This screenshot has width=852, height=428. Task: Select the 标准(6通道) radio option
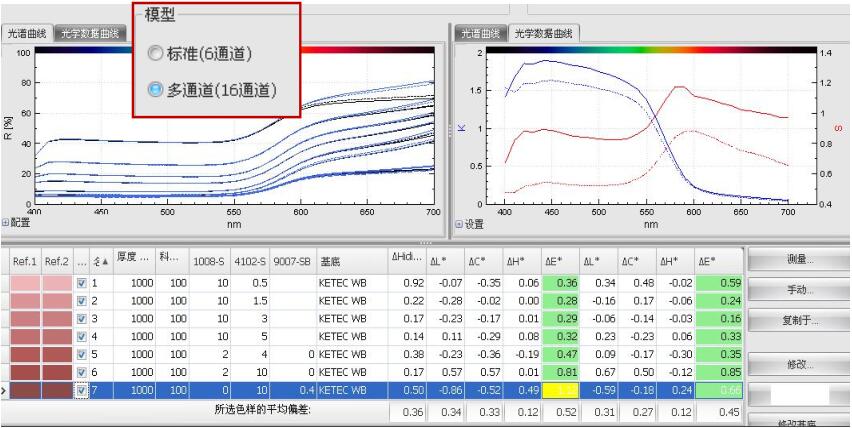coord(156,52)
